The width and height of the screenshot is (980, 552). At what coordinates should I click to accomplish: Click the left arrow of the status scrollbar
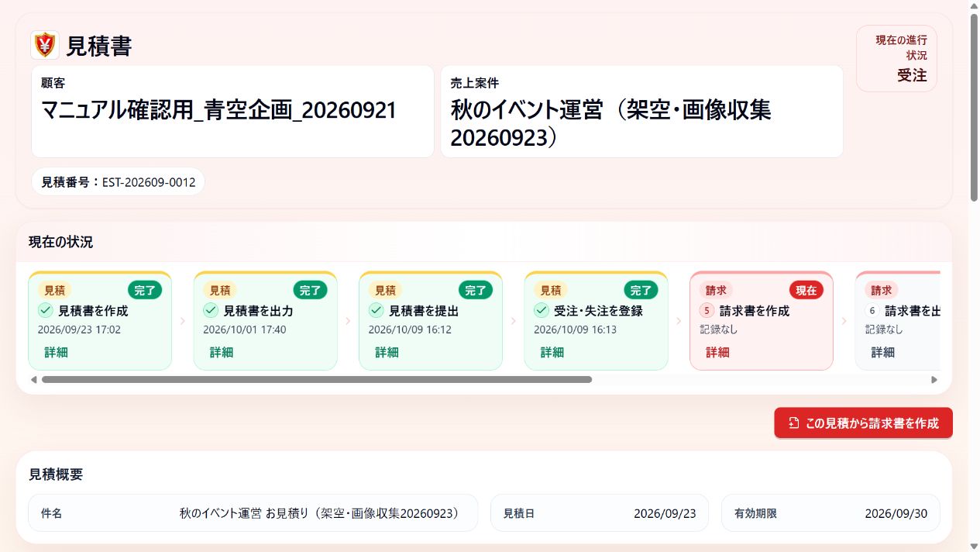tap(33, 380)
